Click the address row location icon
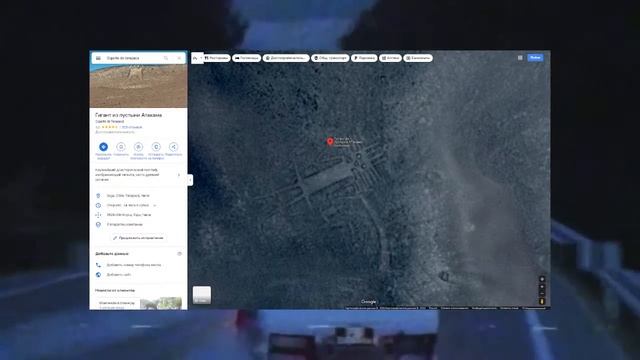Viewport: 640px width, 360px height. click(x=98, y=196)
